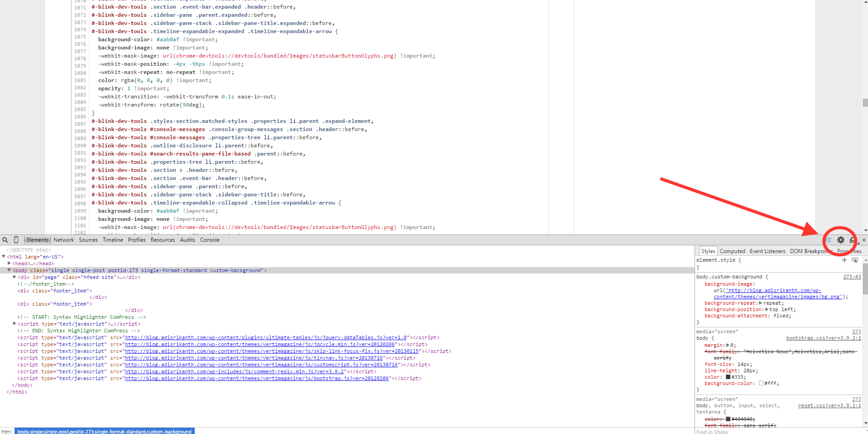Toggle device mode phone icon
868x434 pixels.
[16, 240]
